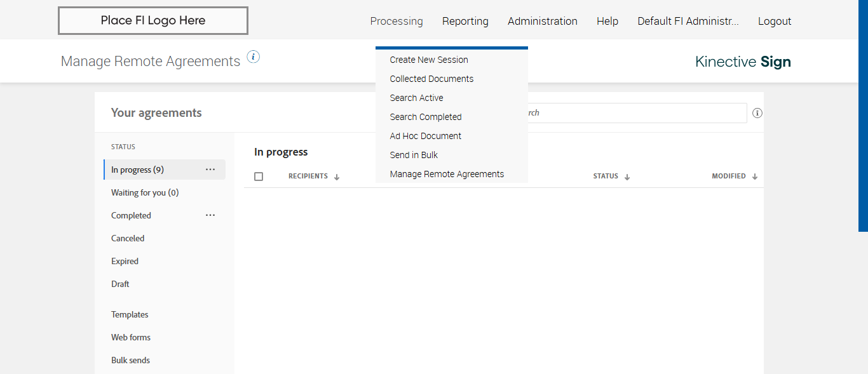Tick the select-all agreements checkbox
The image size is (868, 374).
point(259,177)
